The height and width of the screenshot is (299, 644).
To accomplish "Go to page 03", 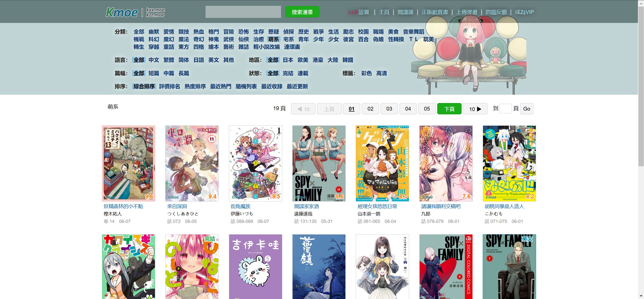I will click(x=389, y=109).
